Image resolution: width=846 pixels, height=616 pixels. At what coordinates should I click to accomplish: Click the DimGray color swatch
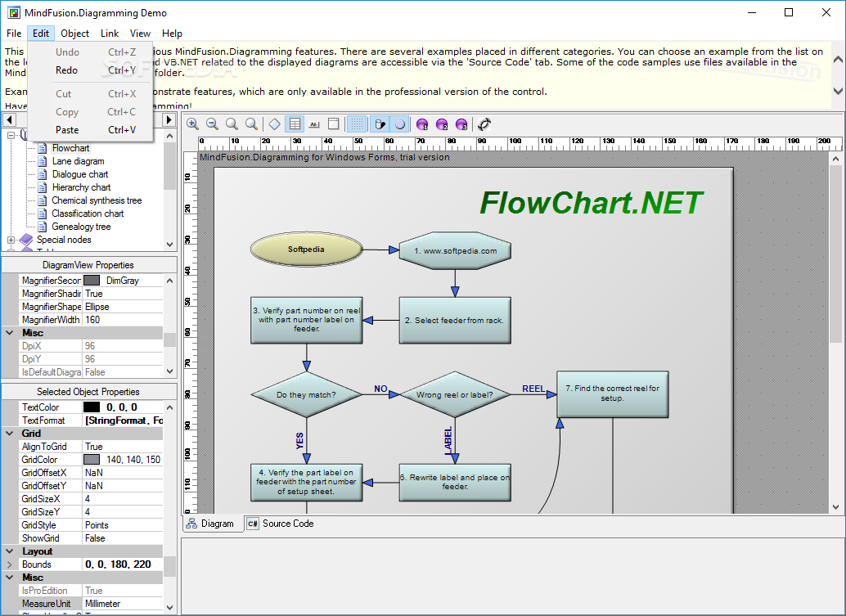click(x=92, y=281)
